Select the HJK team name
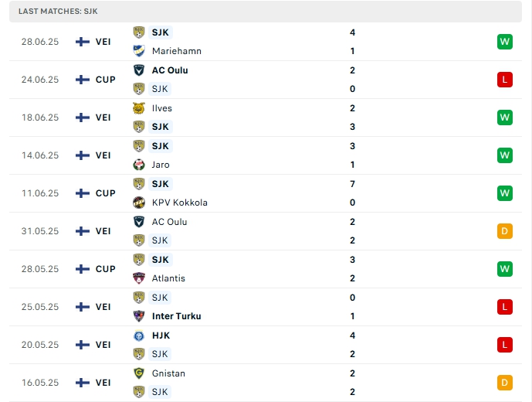 pos(161,336)
